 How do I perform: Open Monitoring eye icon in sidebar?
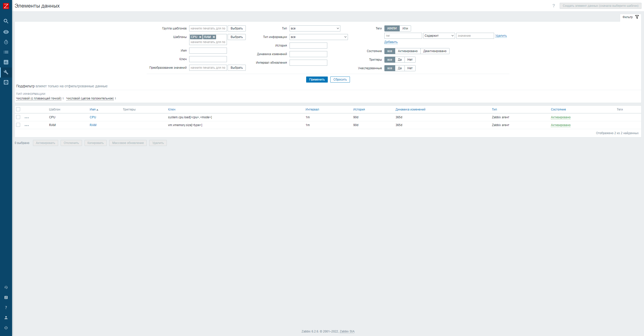pos(6,32)
